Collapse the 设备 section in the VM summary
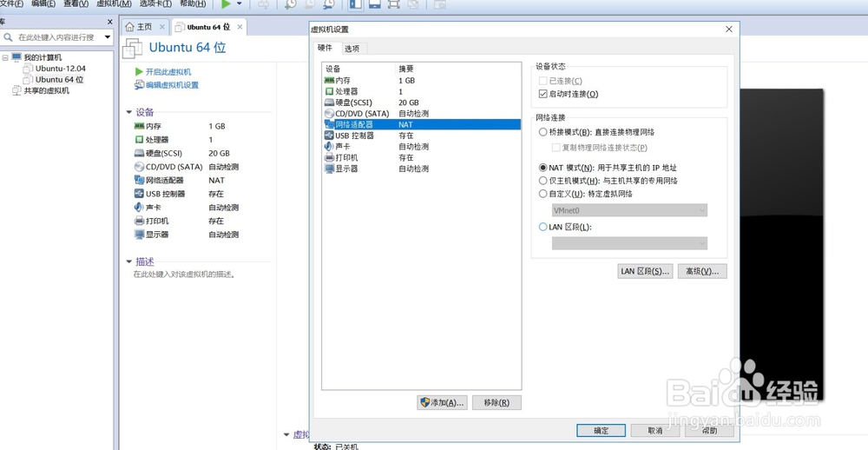Image resolution: width=868 pixels, height=450 pixels. click(129, 113)
